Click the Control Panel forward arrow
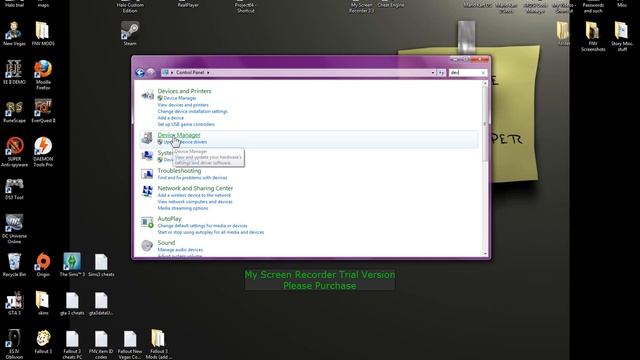 click(x=151, y=73)
